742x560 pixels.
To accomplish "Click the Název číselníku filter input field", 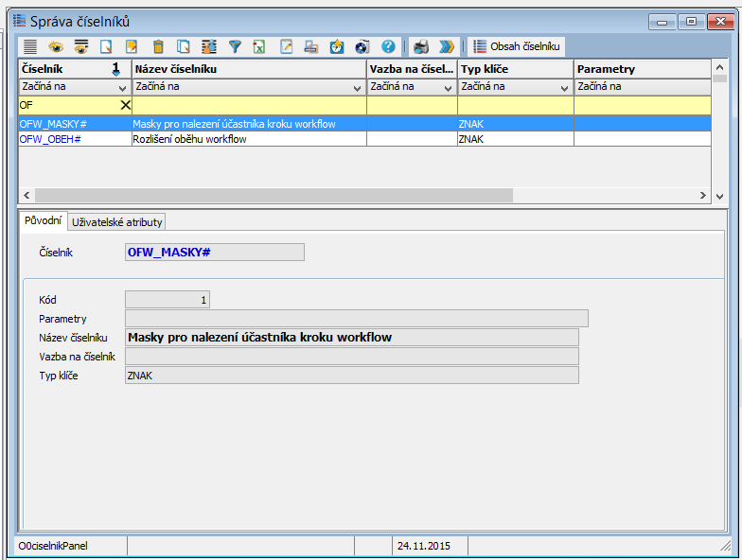I will pyautogui.click(x=248, y=105).
